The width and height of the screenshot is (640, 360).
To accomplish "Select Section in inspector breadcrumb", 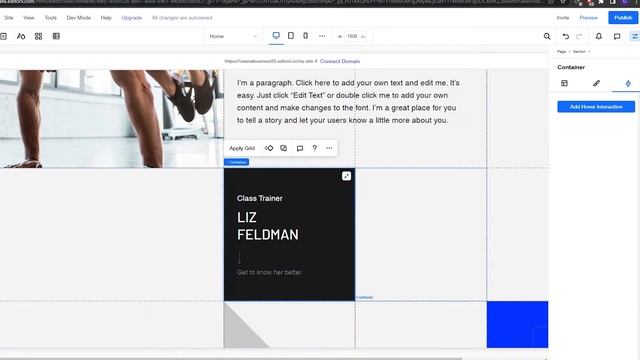I will [579, 51].
